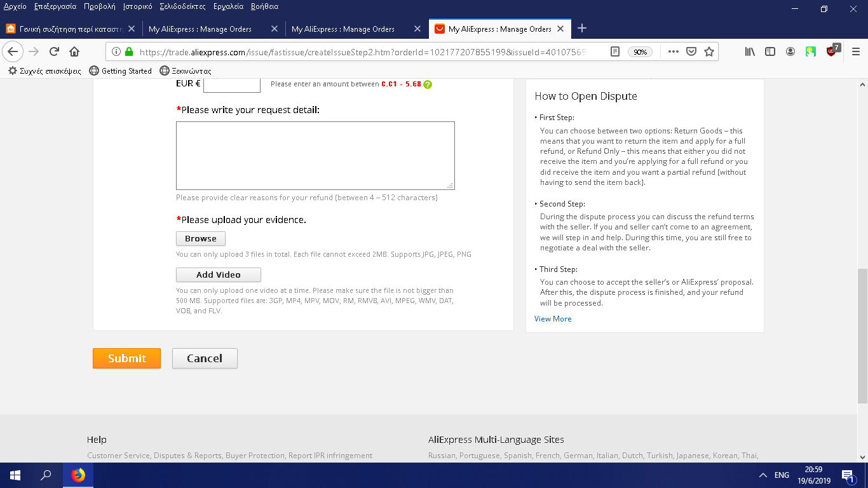Viewport: 868px width, 488px height.
Task: Open Report IPR infringement footer link
Action: [330, 456]
